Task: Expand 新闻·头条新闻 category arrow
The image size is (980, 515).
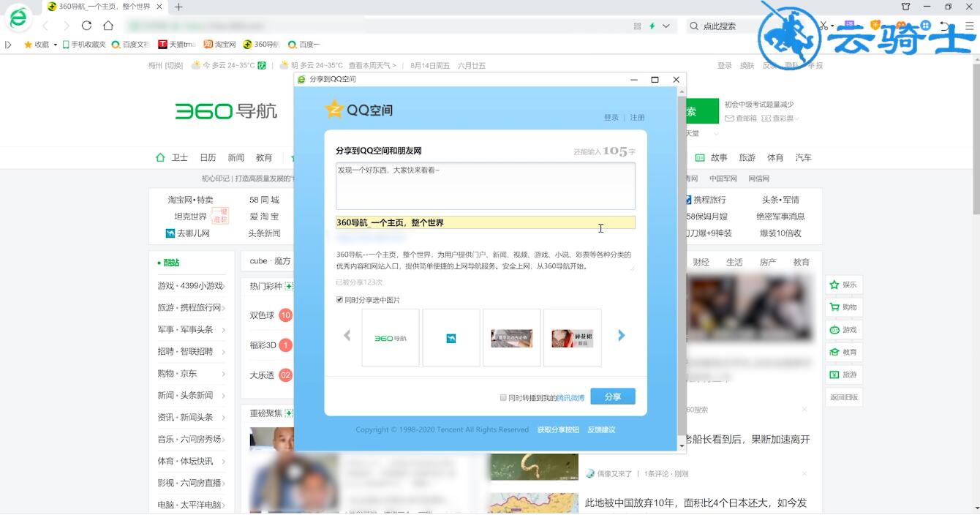Action: pyautogui.click(x=224, y=396)
